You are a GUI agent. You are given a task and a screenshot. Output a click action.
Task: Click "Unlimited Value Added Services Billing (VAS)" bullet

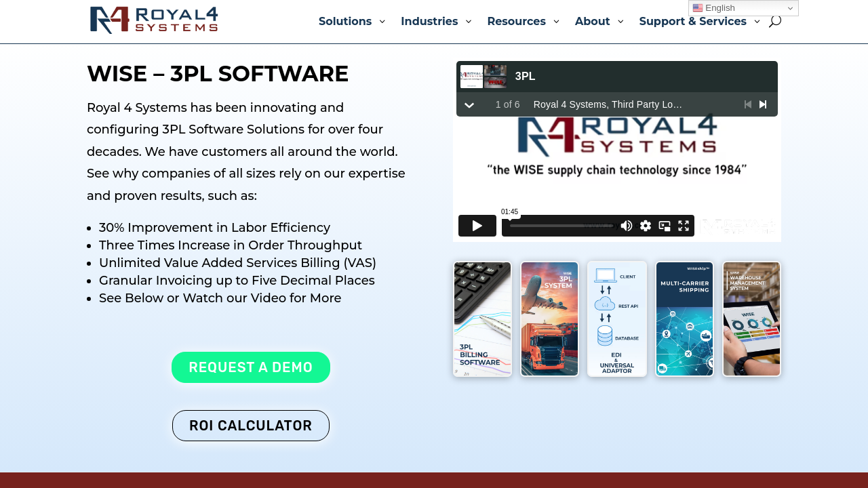click(x=237, y=263)
